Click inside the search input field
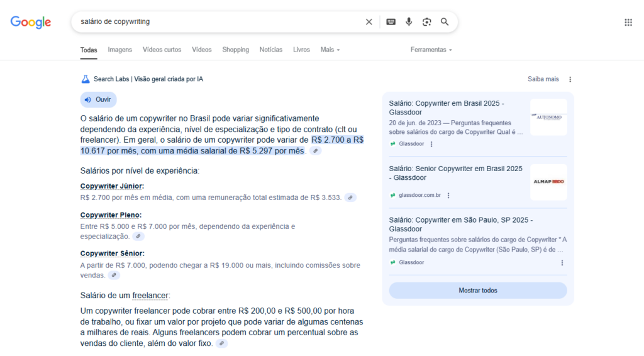This screenshot has height=356, width=644. [x=214, y=22]
